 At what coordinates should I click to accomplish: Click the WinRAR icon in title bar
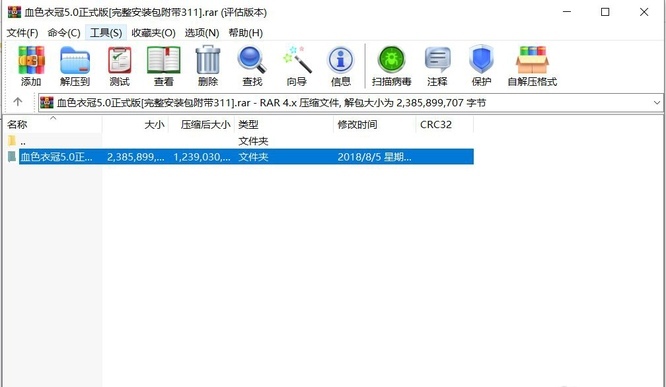(x=14, y=12)
